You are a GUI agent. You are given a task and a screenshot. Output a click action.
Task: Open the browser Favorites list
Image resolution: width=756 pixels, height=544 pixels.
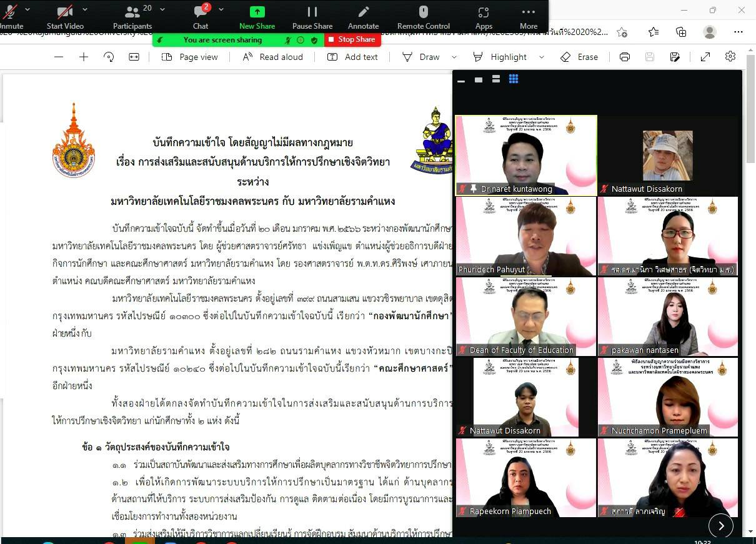click(x=653, y=32)
